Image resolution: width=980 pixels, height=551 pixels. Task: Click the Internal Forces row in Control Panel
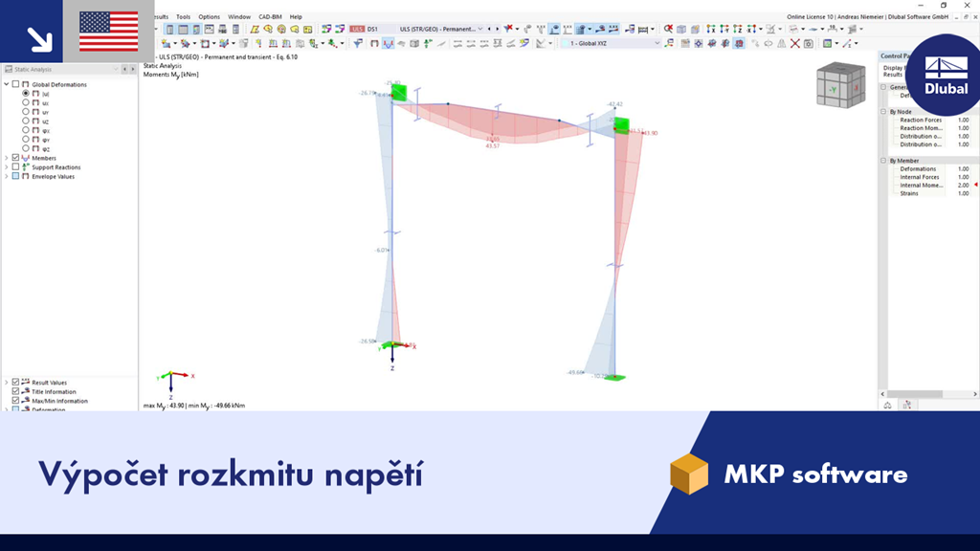click(934, 177)
